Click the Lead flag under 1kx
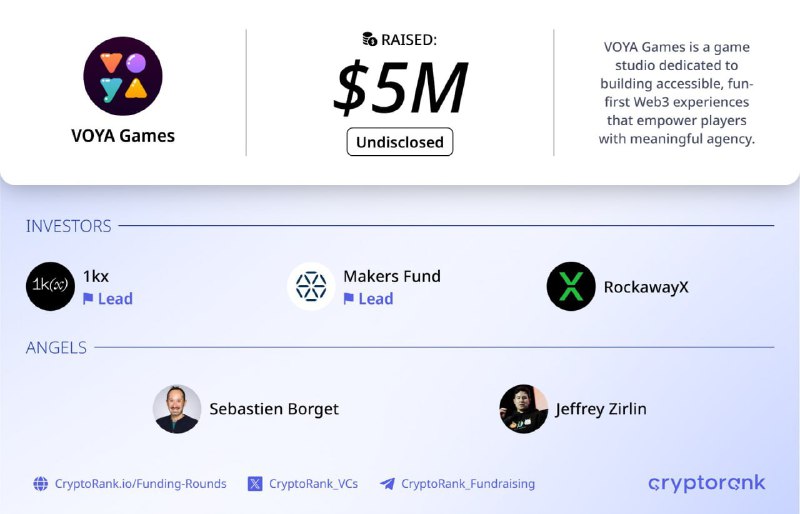 pyautogui.click(x=88, y=298)
